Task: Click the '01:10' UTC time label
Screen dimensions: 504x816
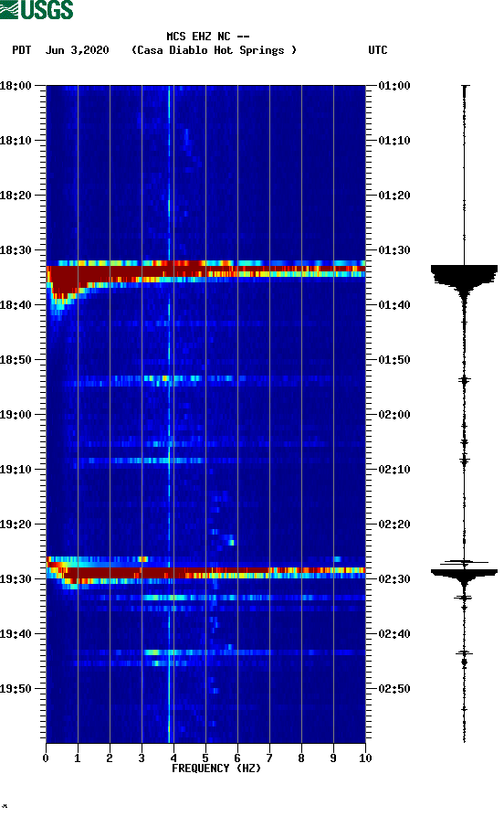Action: [x=394, y=141]
